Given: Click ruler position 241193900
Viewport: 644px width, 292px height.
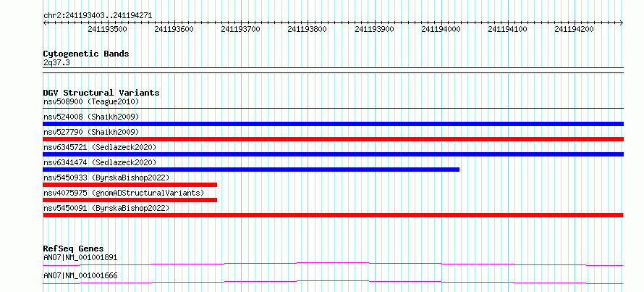Looking at the screenshot, I should [374, 29].
